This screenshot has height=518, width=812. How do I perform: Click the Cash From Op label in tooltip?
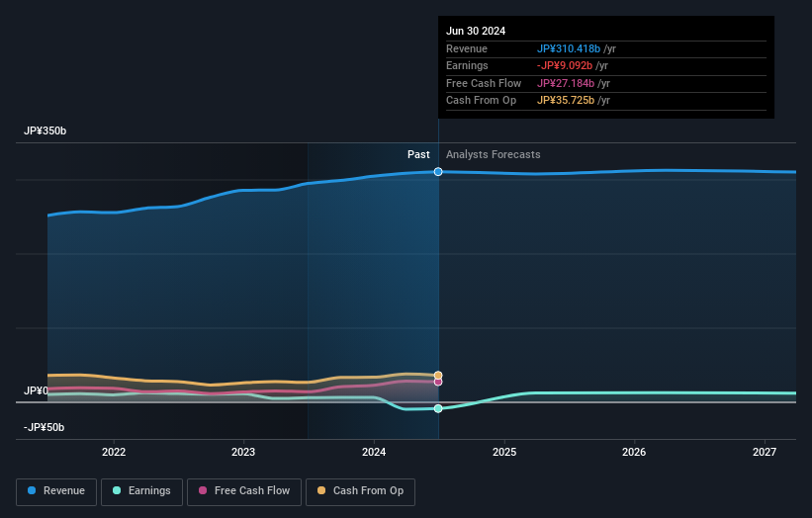[x=481, y=101]
